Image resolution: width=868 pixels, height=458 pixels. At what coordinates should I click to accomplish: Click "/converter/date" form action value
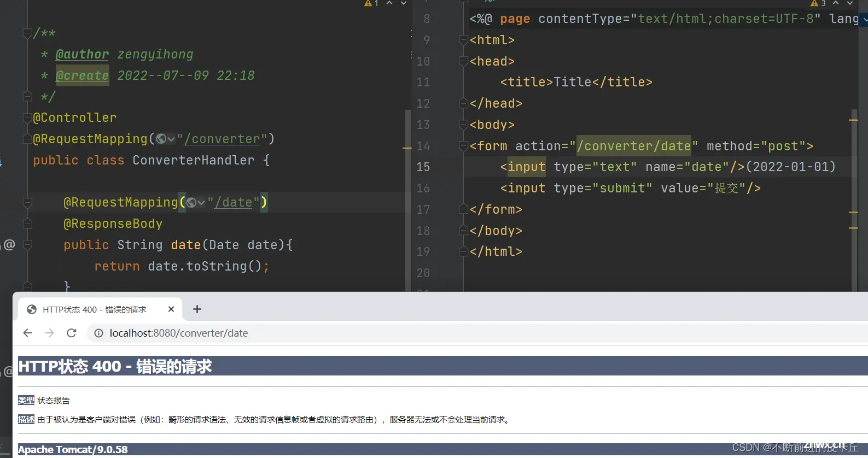[634, 146]
